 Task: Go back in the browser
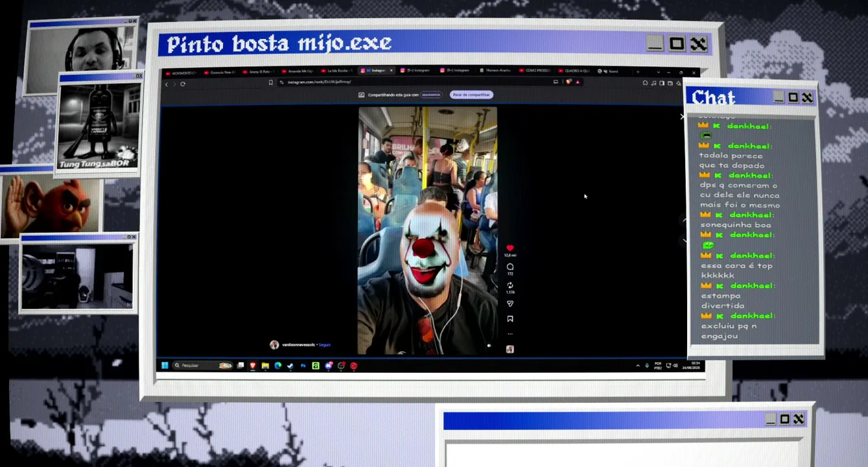[x=167, y=84]
